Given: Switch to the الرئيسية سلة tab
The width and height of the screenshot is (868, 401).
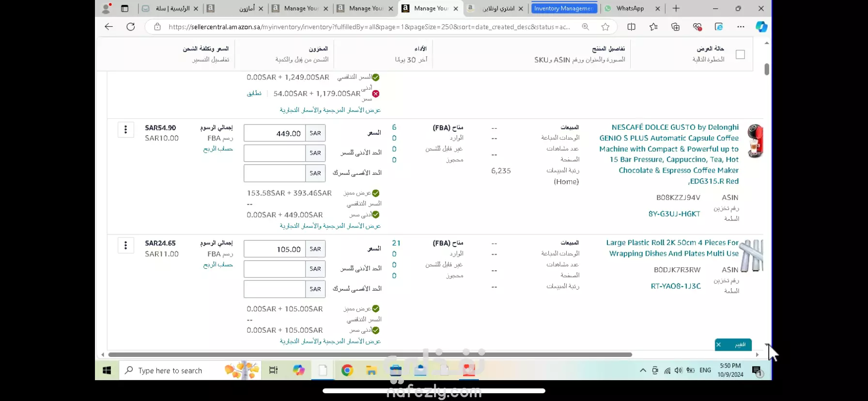Looking at the screenshot, I should point(170,8).
